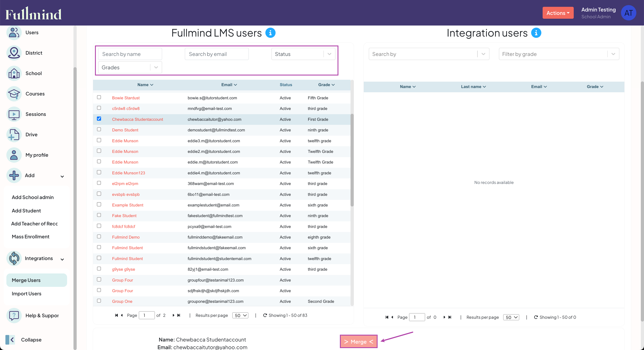Collapse the Integrations sidebar section

point(62,259)
